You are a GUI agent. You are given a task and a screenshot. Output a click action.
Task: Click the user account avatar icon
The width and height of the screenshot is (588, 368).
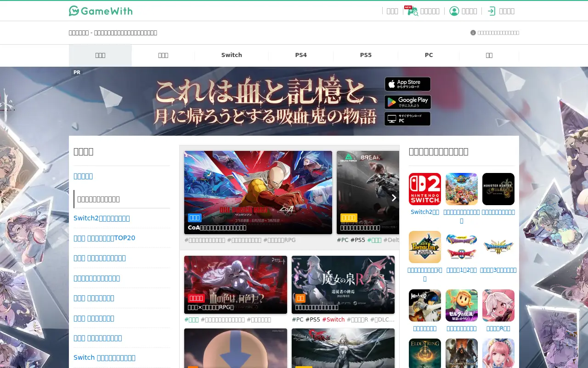[x=454, y=11]
